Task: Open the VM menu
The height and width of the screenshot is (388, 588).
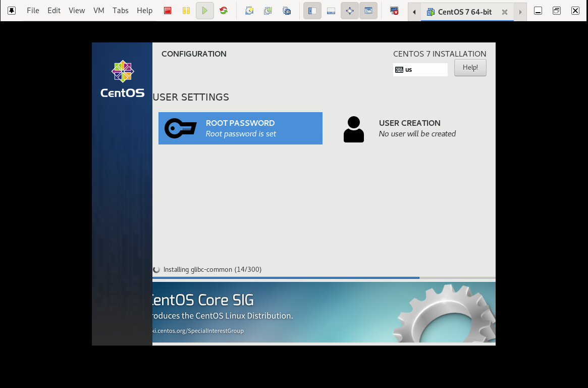Action: coord(98,11)
